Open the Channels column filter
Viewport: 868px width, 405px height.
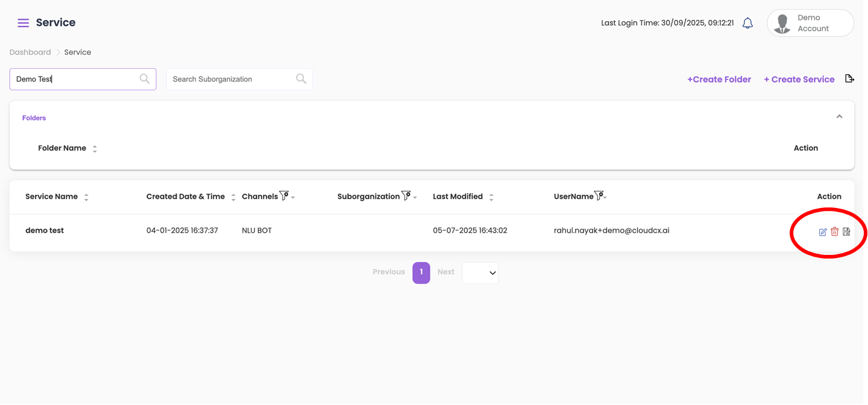[285, 196]
